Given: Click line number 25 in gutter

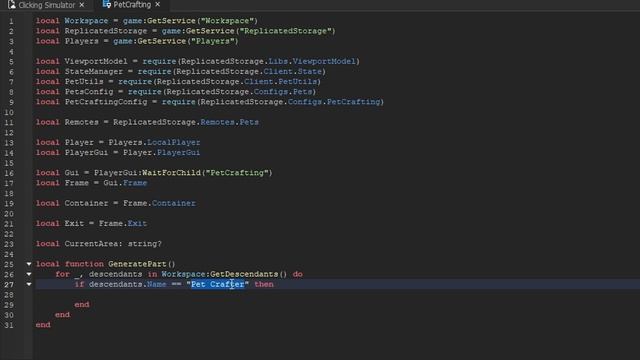Looking at the screenshot, I should [9, 264].
